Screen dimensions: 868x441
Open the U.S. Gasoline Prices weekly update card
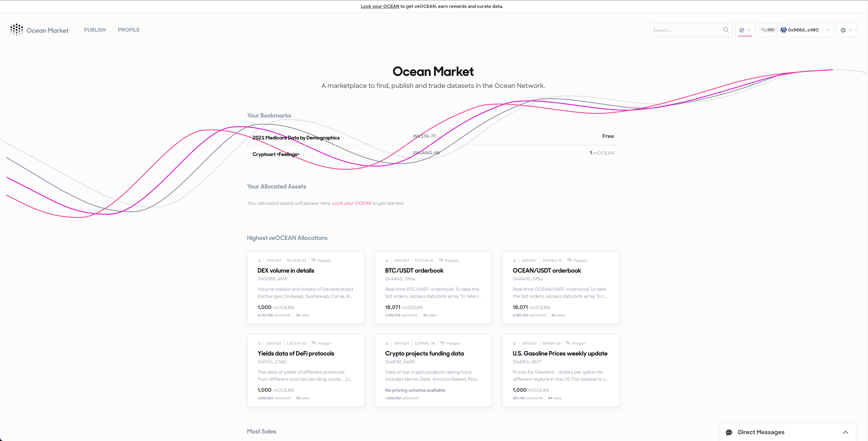pyautogui.click(x=560, y=370)
